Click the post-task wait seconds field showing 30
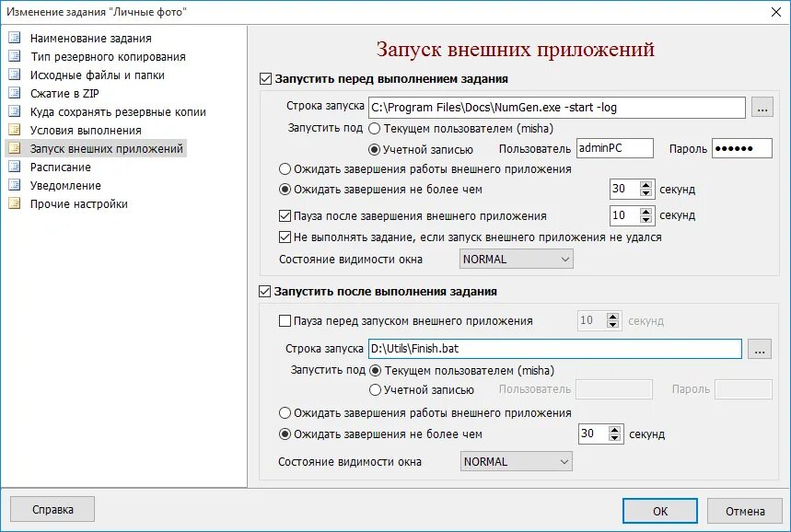 point(593,434)
